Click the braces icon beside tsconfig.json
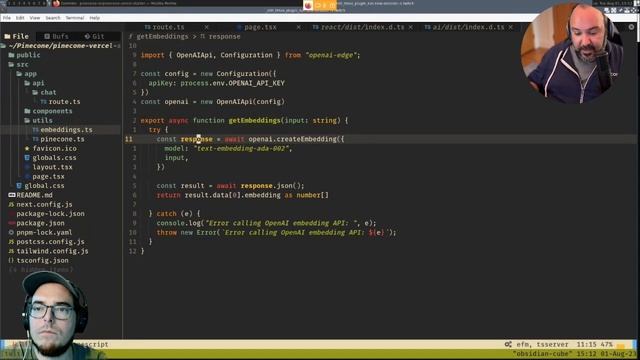640x360 pixels. pos(11,260)
